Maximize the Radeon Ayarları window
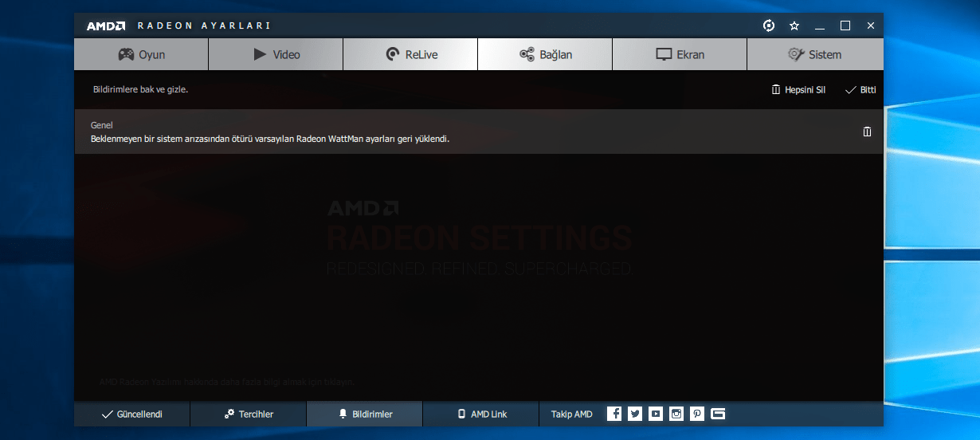This screenshot has height=440, width=980. [x=845, y=26]
